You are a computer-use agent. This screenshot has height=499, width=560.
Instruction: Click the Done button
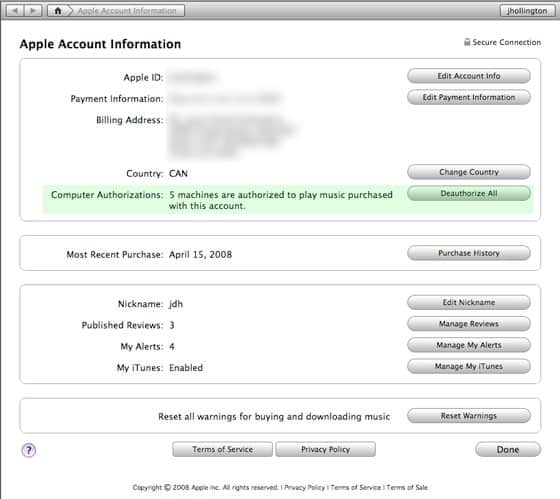(x=508, y=449)
